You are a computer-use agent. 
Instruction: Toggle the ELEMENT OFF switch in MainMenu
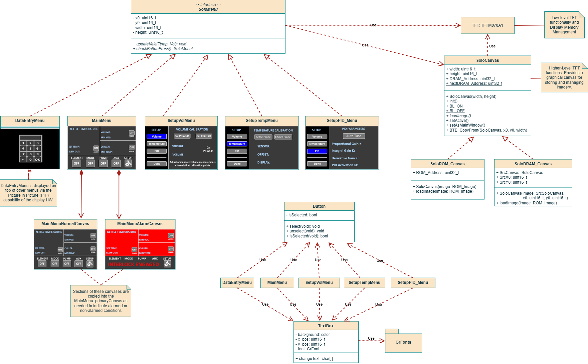tap(76, 163)
